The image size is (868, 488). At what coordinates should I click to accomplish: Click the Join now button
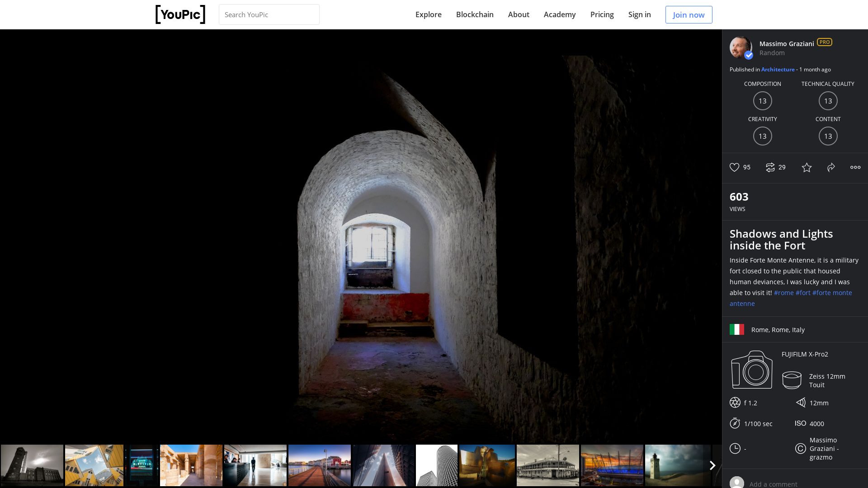(x=688, y=14)
